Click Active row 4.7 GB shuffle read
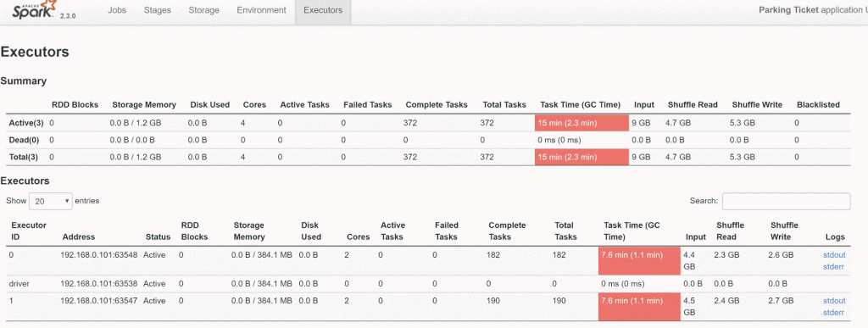The height and width of the screenshot is (328, 868). 678,123
